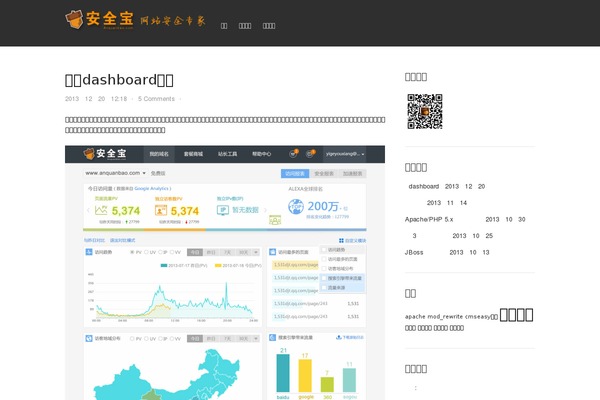
Task: Click the 安全宝 logo inside the dashboard screenshot
Action: point(105,154)
